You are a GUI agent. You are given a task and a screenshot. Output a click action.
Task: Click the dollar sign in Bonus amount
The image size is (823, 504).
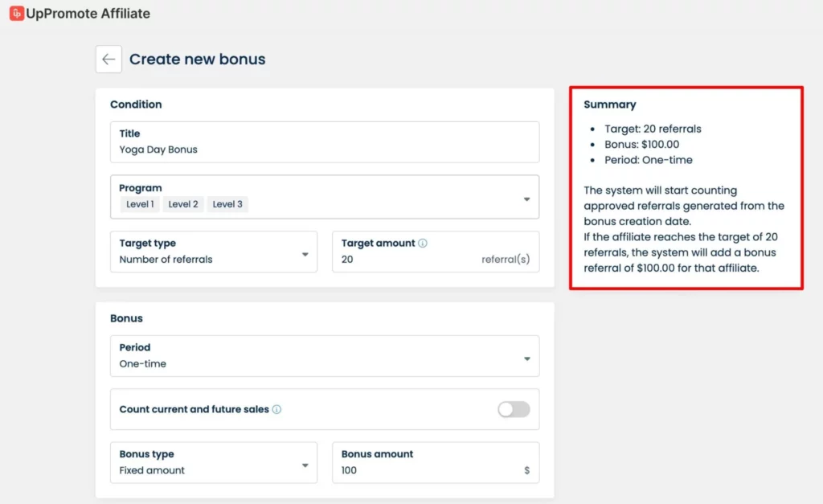coord(526,470)
